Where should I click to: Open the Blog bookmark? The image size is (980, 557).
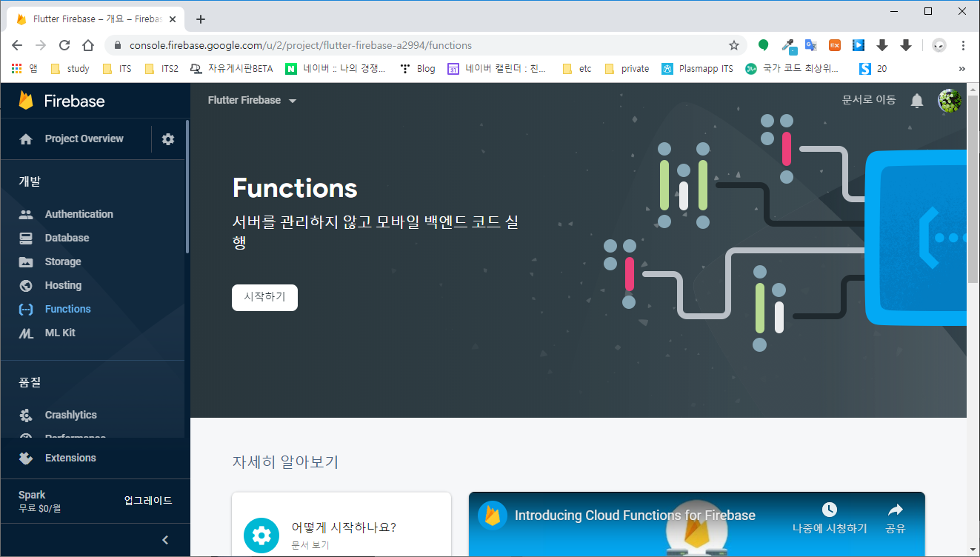[418, 69]
